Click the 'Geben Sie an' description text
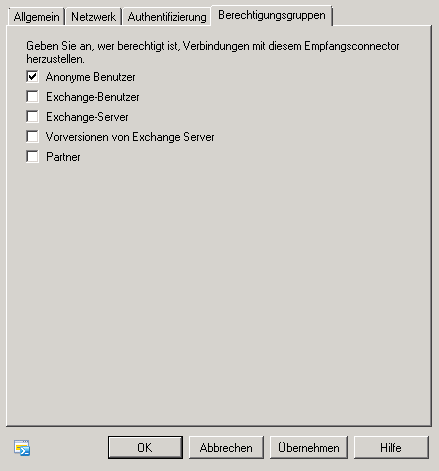 click(213, 52)
